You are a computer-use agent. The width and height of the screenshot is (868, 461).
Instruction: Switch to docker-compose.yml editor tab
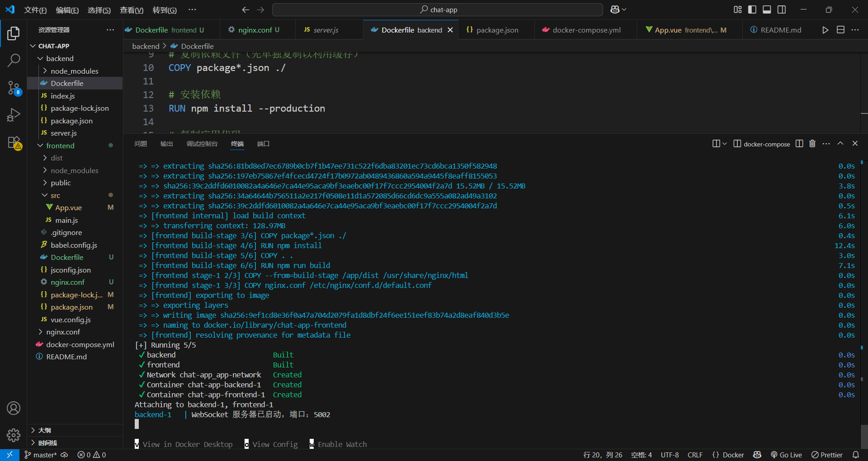(586, 30)
